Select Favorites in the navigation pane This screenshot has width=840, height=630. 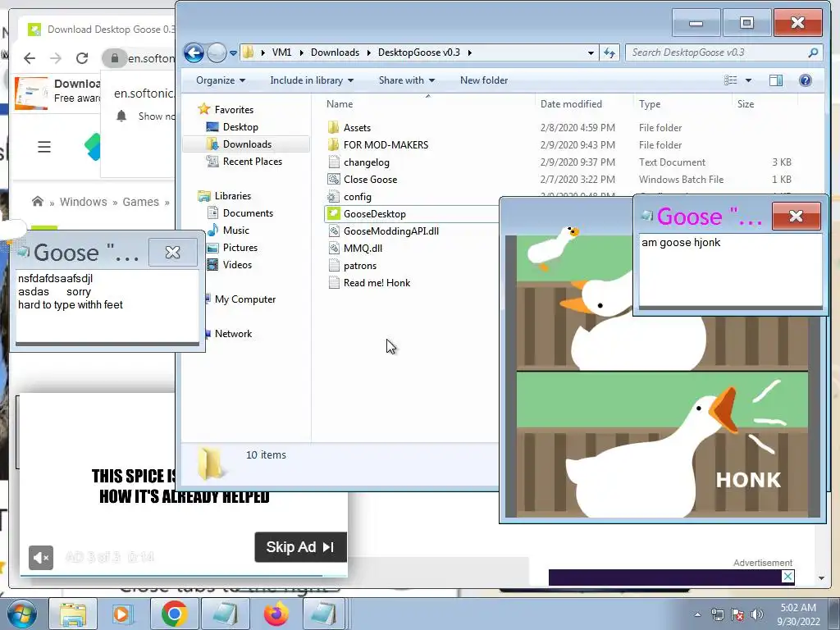(234, 110)
